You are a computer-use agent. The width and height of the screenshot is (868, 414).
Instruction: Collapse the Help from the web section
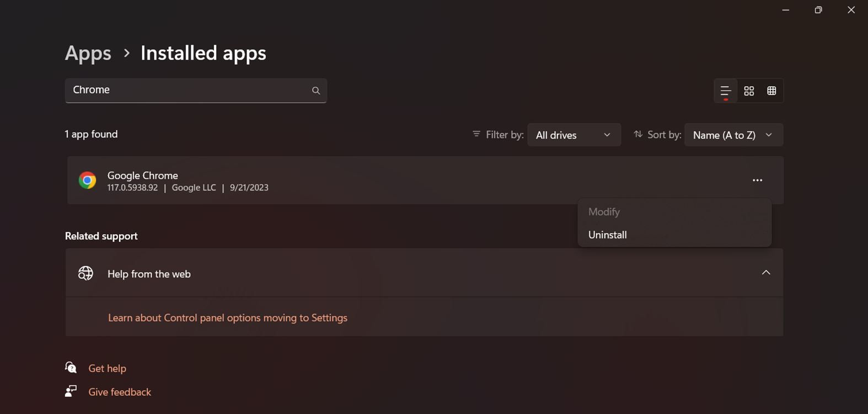click(765, 273)
